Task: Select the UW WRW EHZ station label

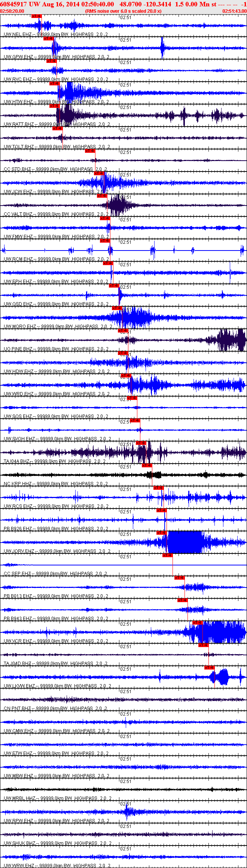Action: (x=18, y=865)
